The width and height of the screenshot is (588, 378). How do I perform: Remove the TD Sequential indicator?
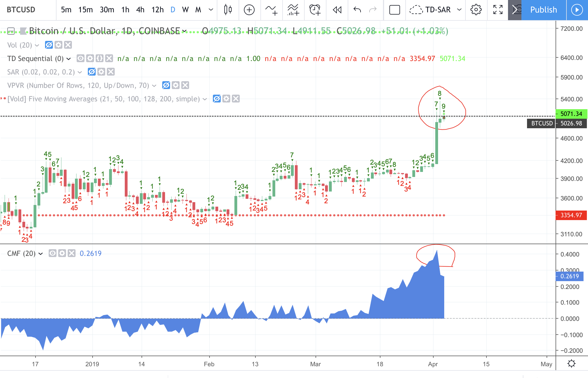point(109,59)
